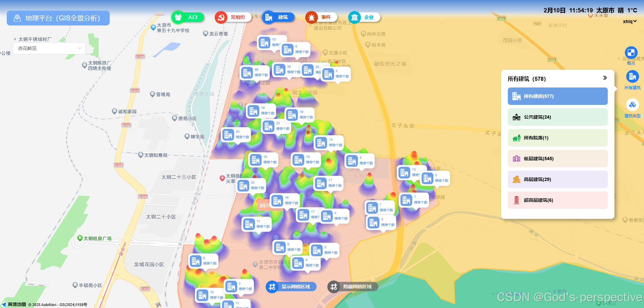Click the orange alarm event icon

[x=311, y=17]
